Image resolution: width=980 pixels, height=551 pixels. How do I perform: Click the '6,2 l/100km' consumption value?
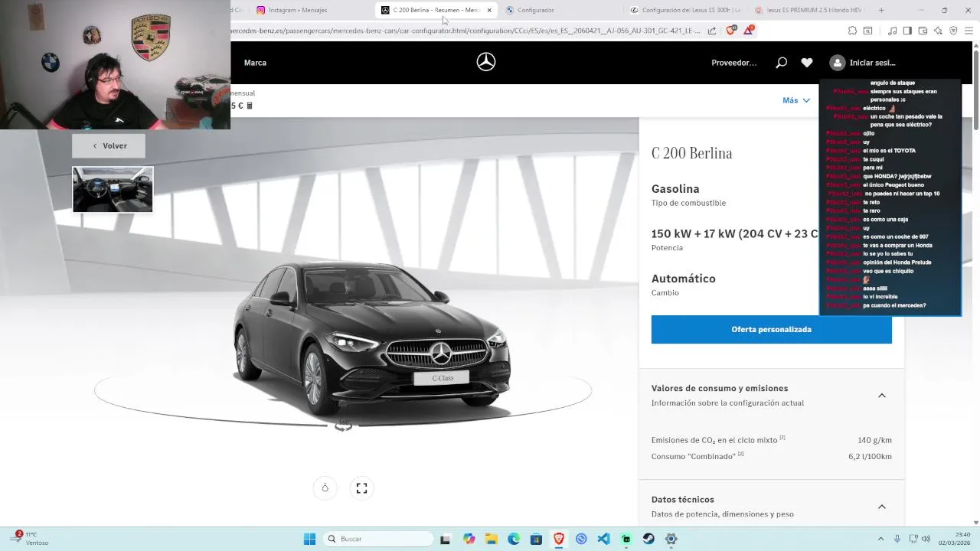[870, 456]
